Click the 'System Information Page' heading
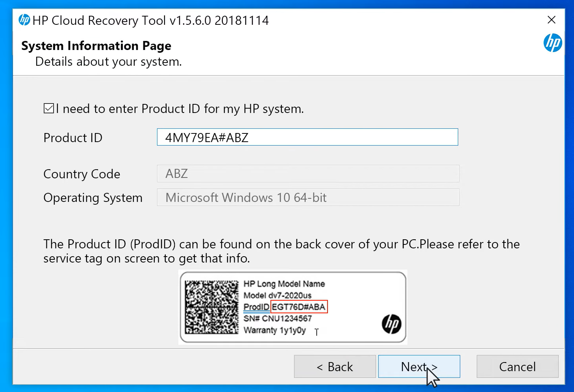 (x=96, y=46)
